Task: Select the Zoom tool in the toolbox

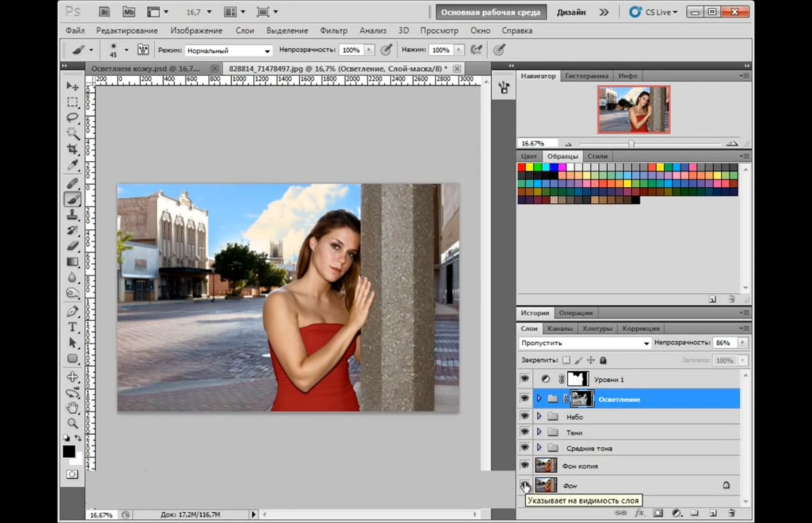Action: [72, 423]
